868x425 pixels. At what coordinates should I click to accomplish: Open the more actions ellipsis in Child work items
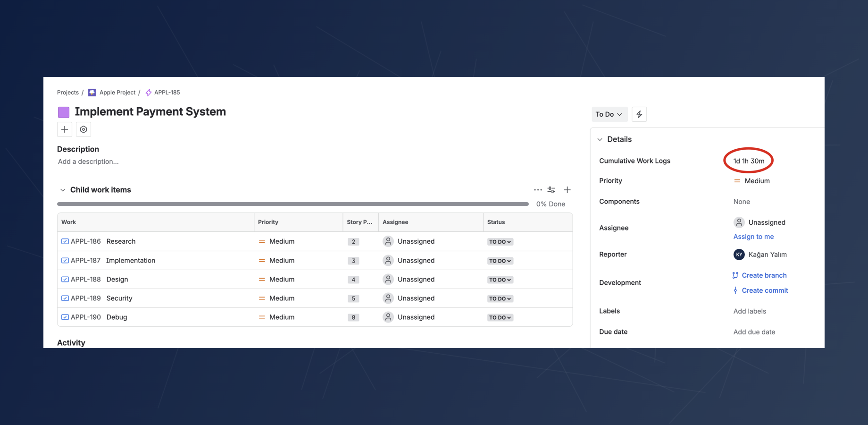[x=538, y=189]
